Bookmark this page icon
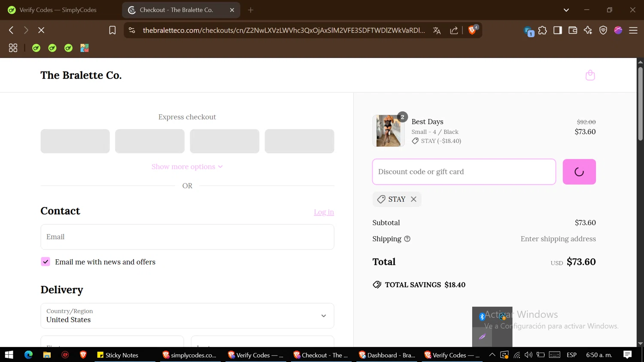The width and height of the screenshot is (644, 362). (112, 30)
